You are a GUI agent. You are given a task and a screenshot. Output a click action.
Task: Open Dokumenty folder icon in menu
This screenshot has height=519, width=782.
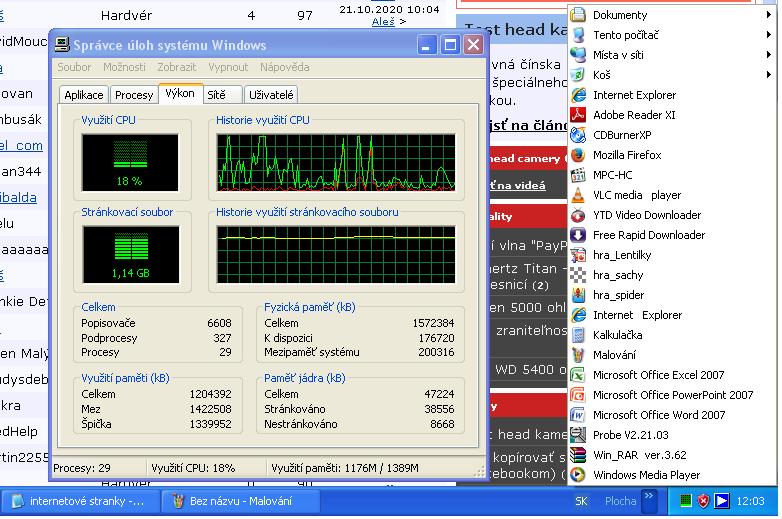578,14
